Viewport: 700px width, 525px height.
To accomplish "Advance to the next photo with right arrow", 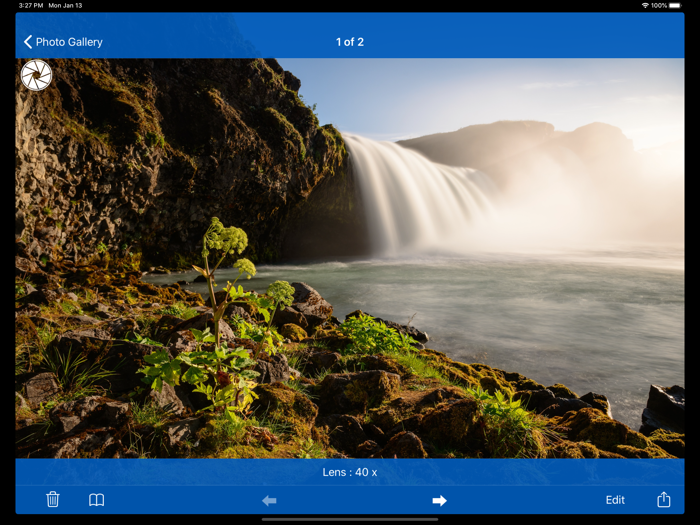I will (439, 500).
